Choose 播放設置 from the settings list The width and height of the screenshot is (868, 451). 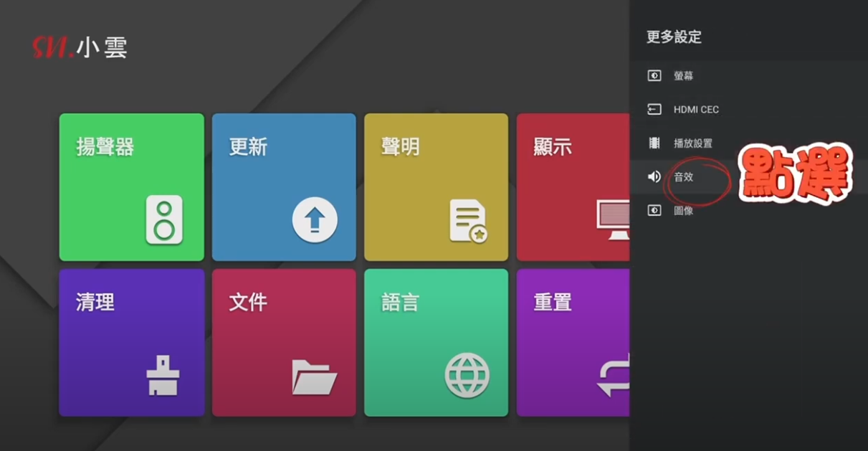pyautogui.click(x=692, y=143)
